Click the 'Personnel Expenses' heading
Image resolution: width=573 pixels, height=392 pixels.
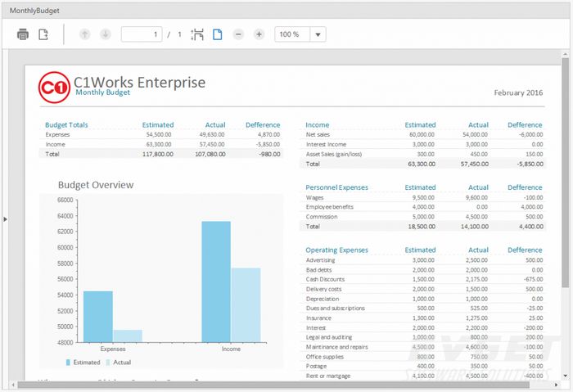[336, 187]
